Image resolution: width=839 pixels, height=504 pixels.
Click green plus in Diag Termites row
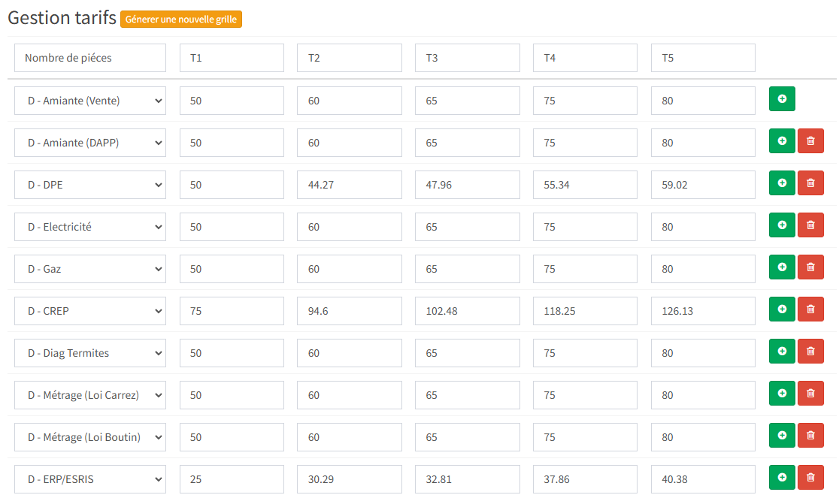[782, 351]
